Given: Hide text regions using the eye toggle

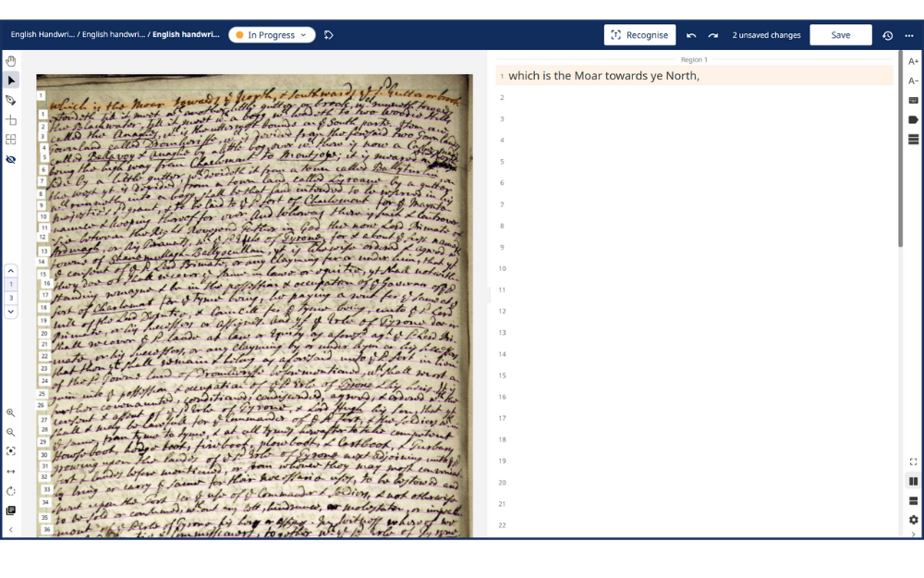Looking at the screenshot, I should (x=10, y=158).
